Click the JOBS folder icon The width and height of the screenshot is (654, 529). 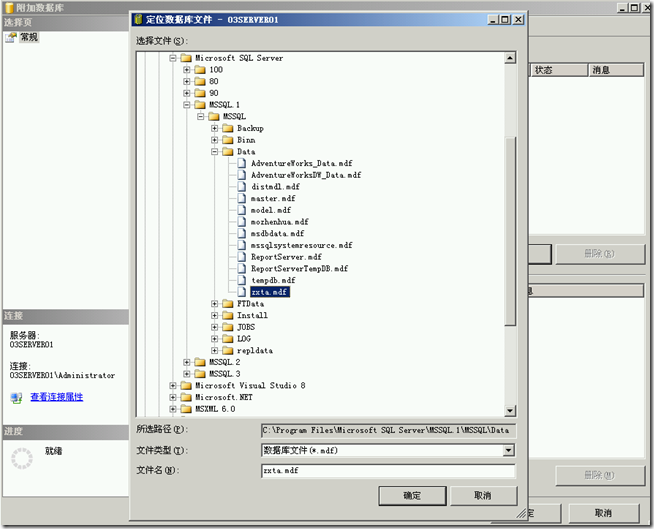pos(228,327)
